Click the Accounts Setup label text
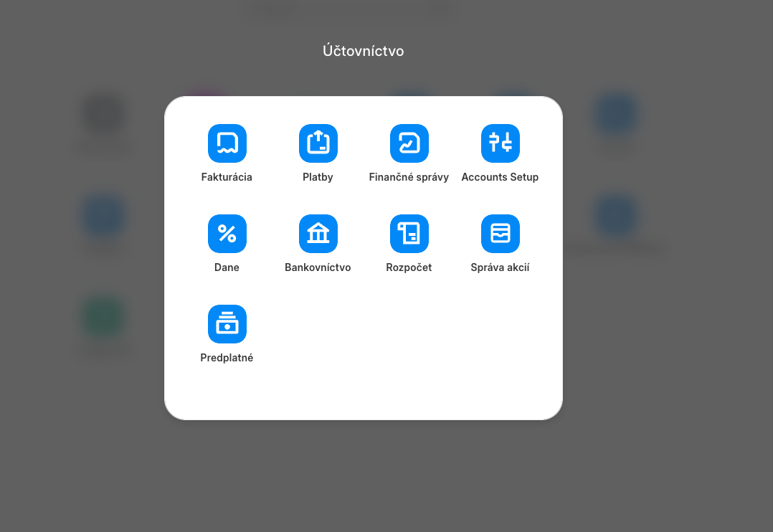 [x=500, y=177]
